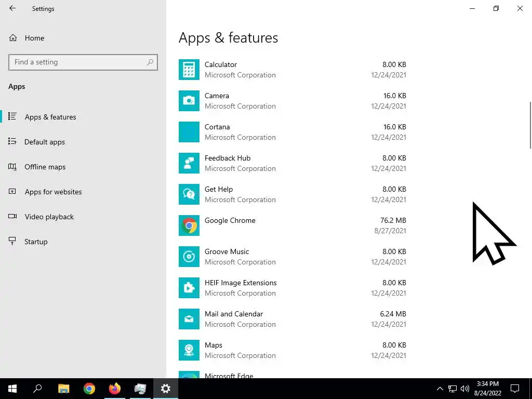Select the Mail and Calendar app name
The width and height of the screenshot is (532, 399).
click(x=234, y=314)
